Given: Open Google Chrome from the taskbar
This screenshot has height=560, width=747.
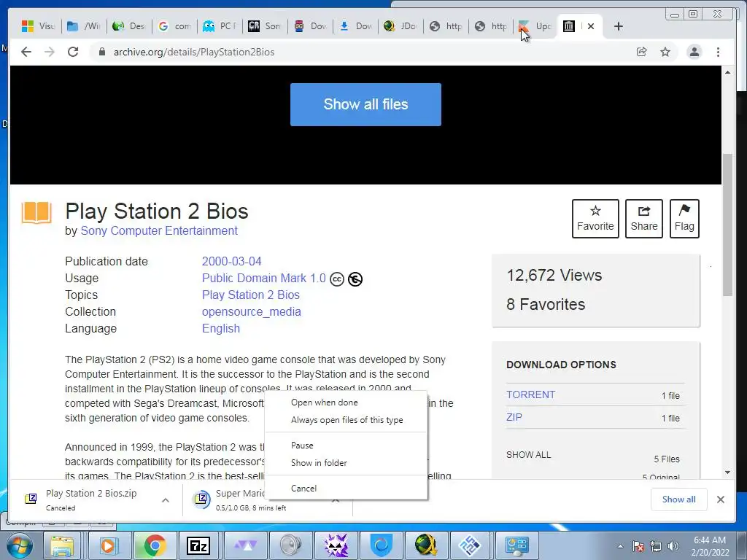Looking at the screenshot, I should [x=154, y=545].
